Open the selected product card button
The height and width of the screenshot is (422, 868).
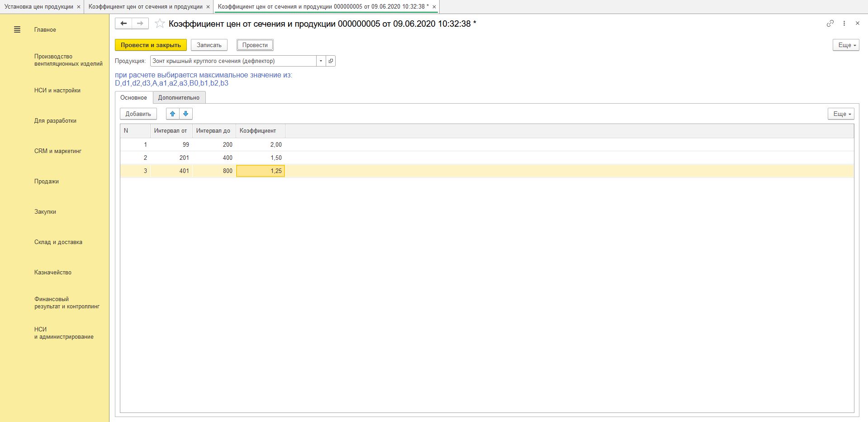click(x=331, y=61)
